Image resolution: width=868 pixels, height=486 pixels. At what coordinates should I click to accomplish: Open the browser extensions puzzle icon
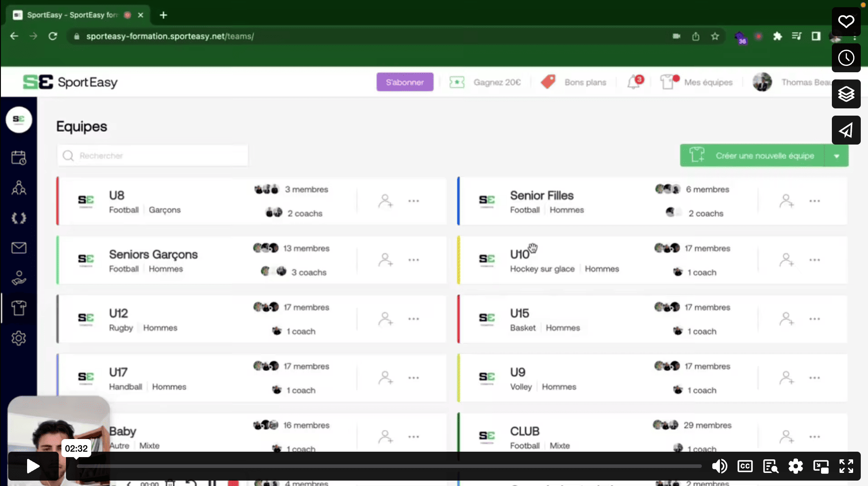[777, 36]
